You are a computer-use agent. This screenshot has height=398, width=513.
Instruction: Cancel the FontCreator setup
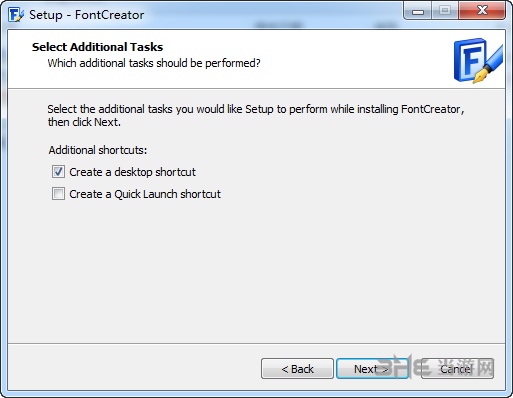[457, 369]
